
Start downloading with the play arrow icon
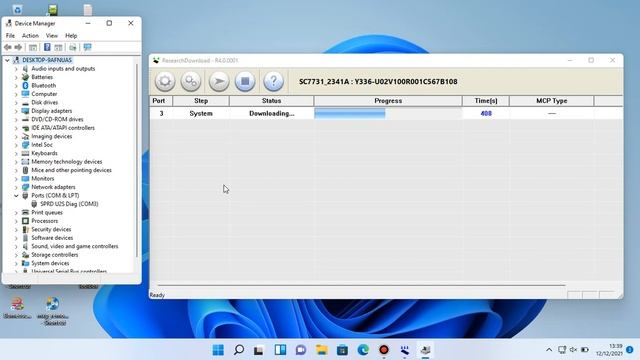[x=219, y=81]
